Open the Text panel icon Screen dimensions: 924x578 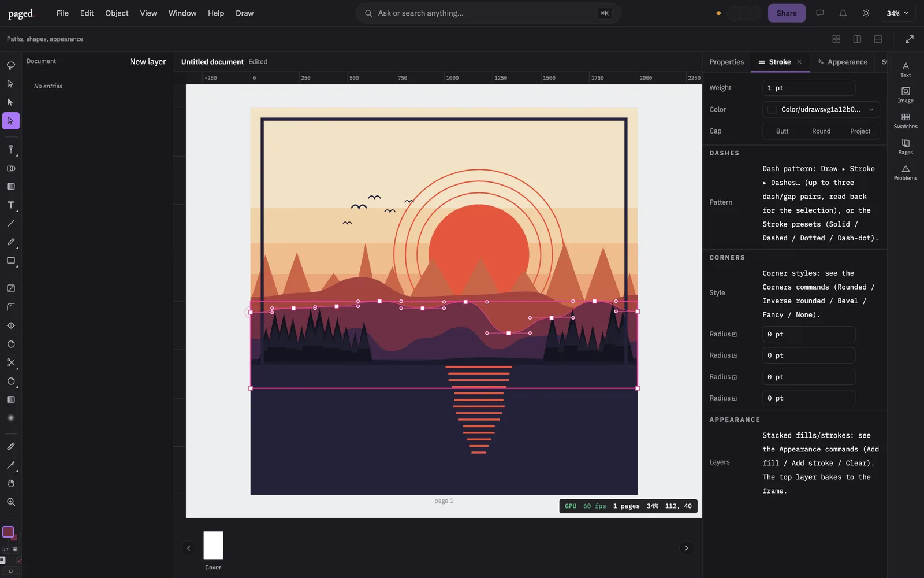[906, 69]
